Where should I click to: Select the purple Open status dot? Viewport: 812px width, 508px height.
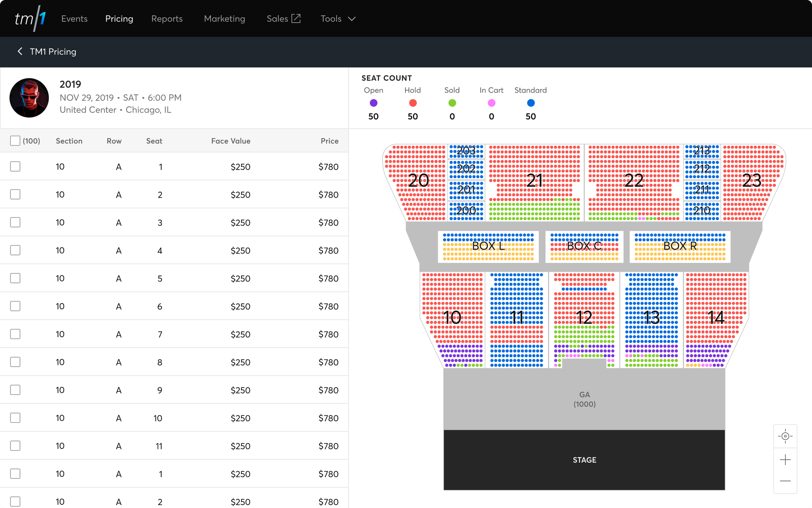tap(373, 103)
